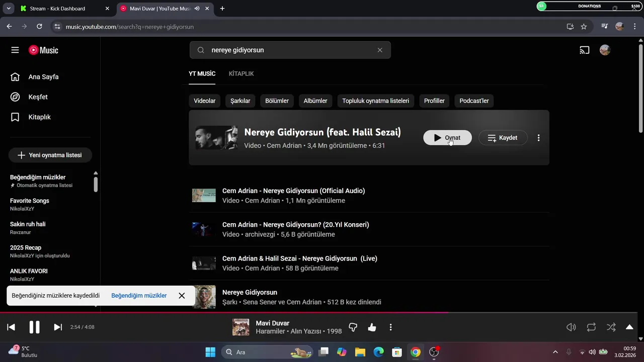The height and width of the screenshot is (362, 644).
Task: Filter results by Şarkılar chip
Action: (240, 101)
